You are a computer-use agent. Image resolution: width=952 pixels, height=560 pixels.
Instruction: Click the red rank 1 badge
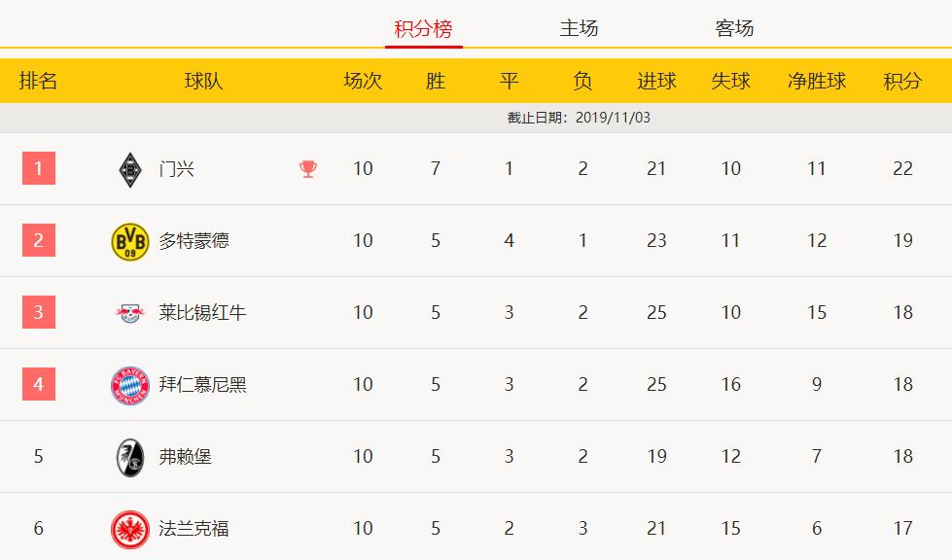(x=39, y=168)
